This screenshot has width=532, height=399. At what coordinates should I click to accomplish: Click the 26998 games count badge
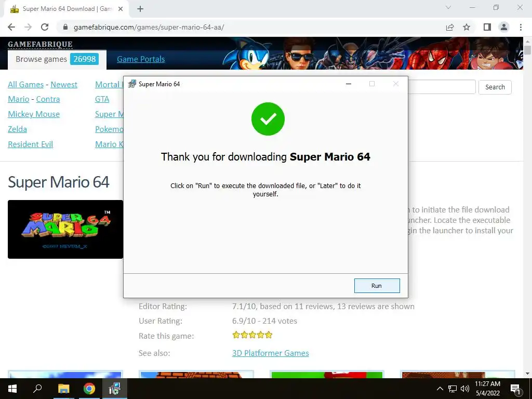pyautogui.click(x=85, y=59)
